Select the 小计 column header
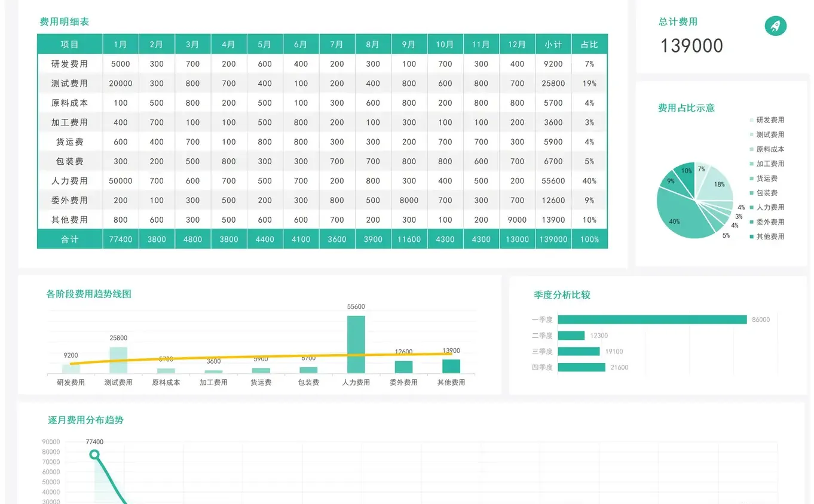This screenshot has width=814, height=504. pos(553,44)
